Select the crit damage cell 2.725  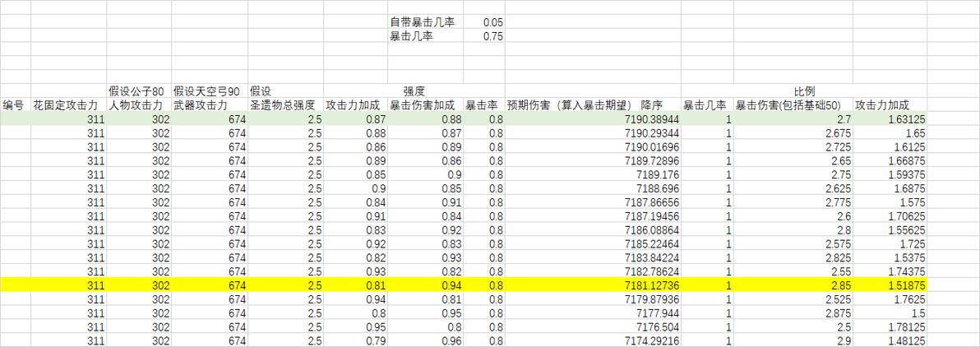click(x=793, y=146)
